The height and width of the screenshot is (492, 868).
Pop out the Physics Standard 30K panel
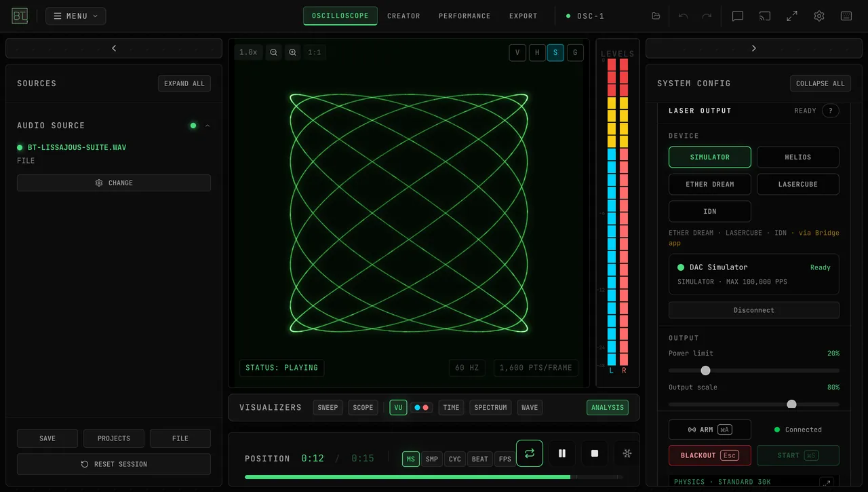click(x=827, y=482)
